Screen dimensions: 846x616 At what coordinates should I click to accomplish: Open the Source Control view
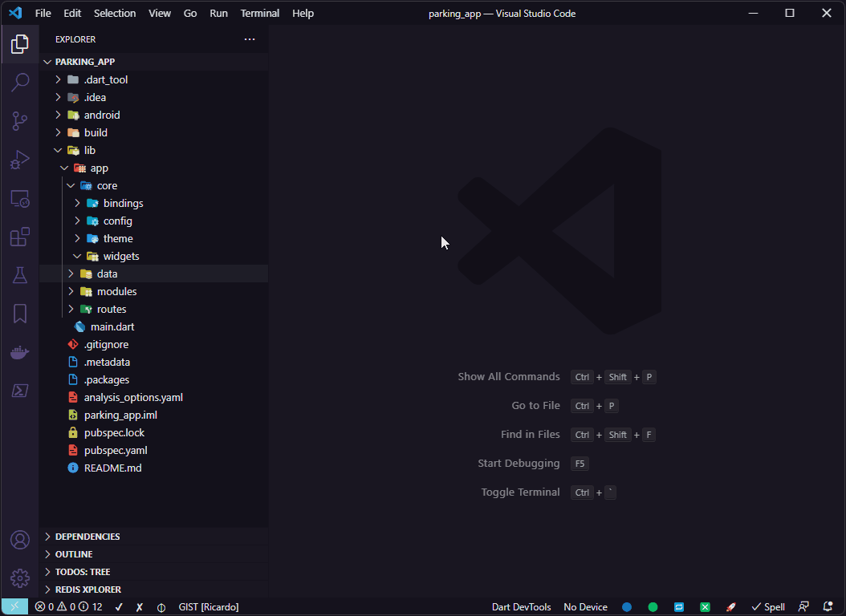pos(20,121)
